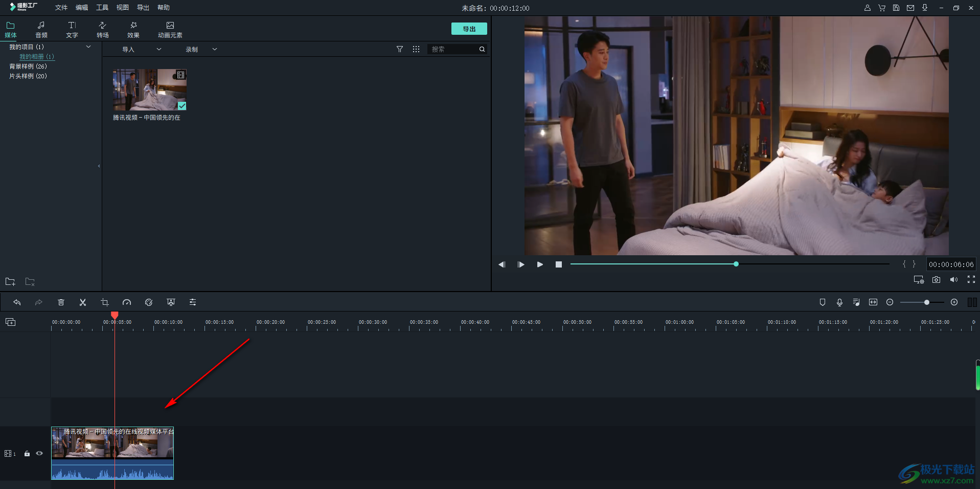Collapse the 我的项目 tree chevron

pyautogui.click(x=88, y=47)
